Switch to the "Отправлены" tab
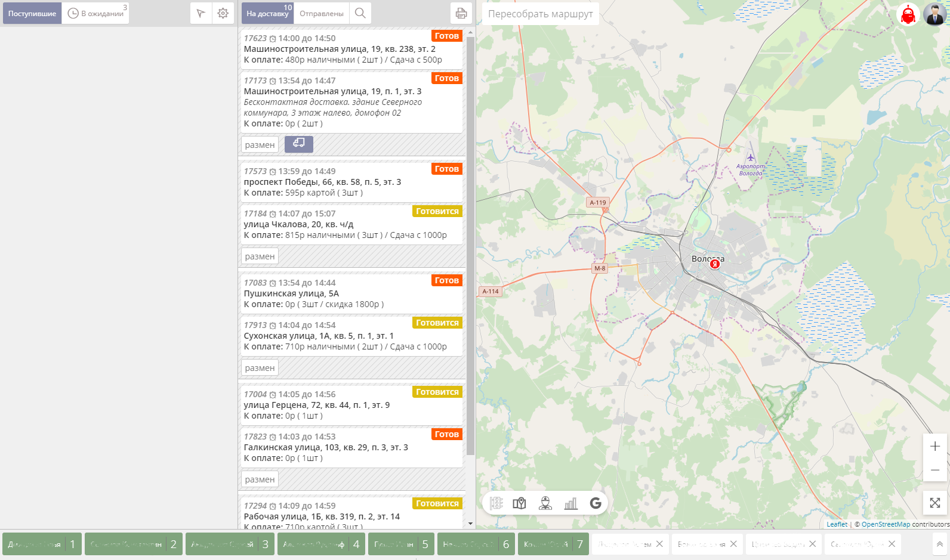Image resolution: width=950 pixels, height=560 pixels. click(322, 13)
